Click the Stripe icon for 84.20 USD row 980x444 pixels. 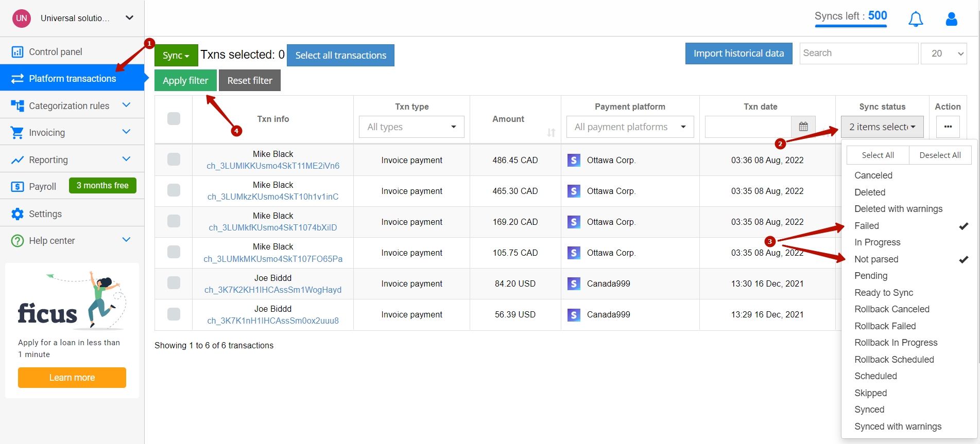pos(574,283)
